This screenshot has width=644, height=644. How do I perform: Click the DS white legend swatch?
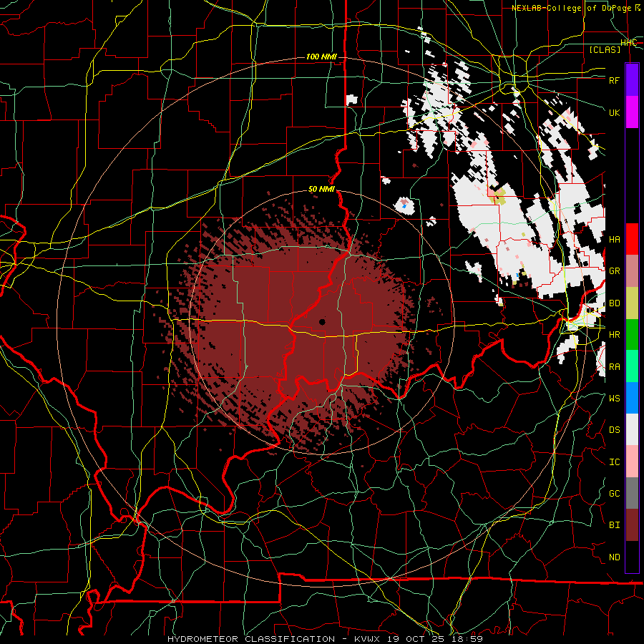[632, 429]
